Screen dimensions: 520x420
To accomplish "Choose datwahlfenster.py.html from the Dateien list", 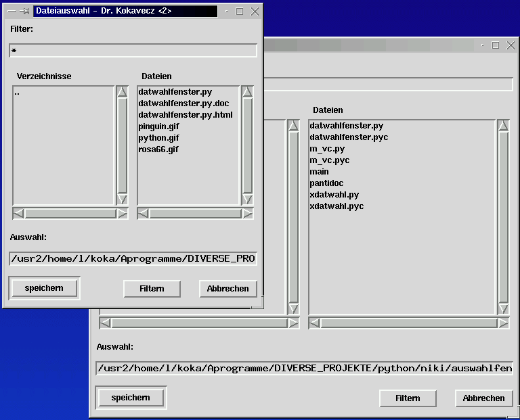I will click(185, 115).
